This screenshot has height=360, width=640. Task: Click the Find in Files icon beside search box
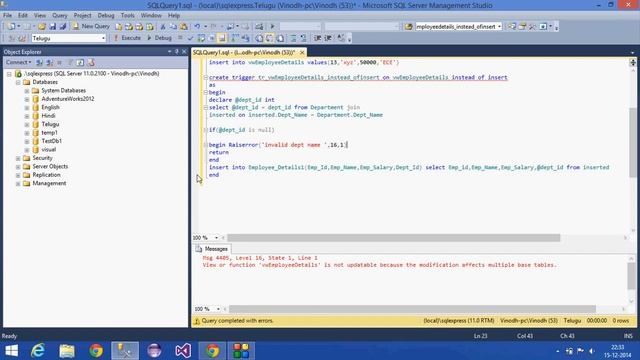point(409,27)
